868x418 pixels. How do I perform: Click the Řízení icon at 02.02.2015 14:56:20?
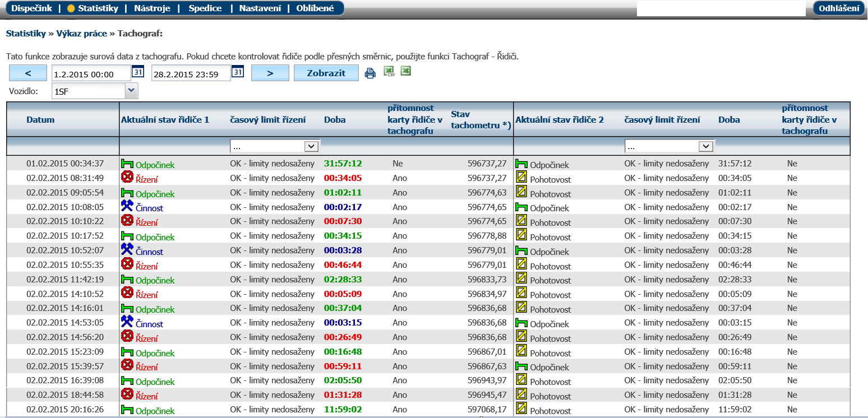(127, 336)
